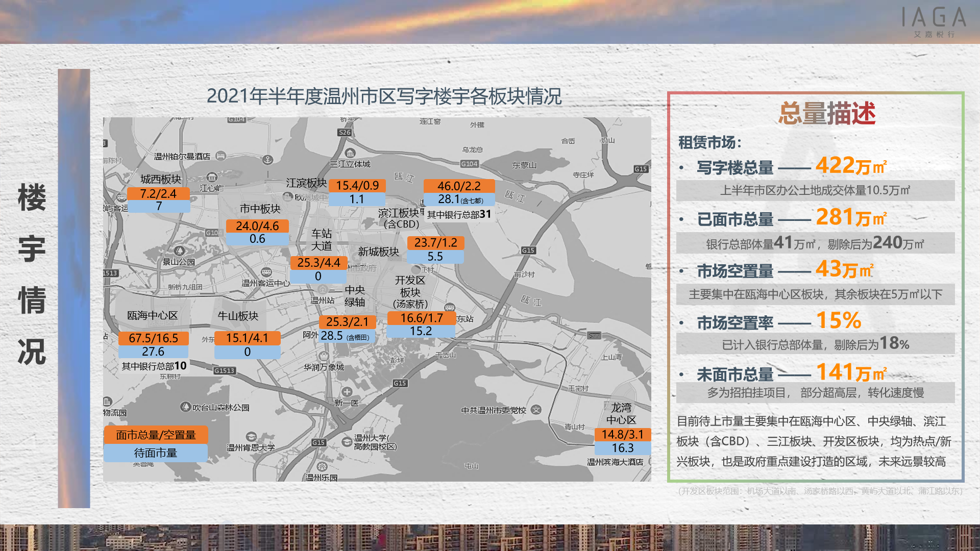Select the note 多为招拍挂项目
Viewport: 980px width, 551px height.
[x=815, y=393]
